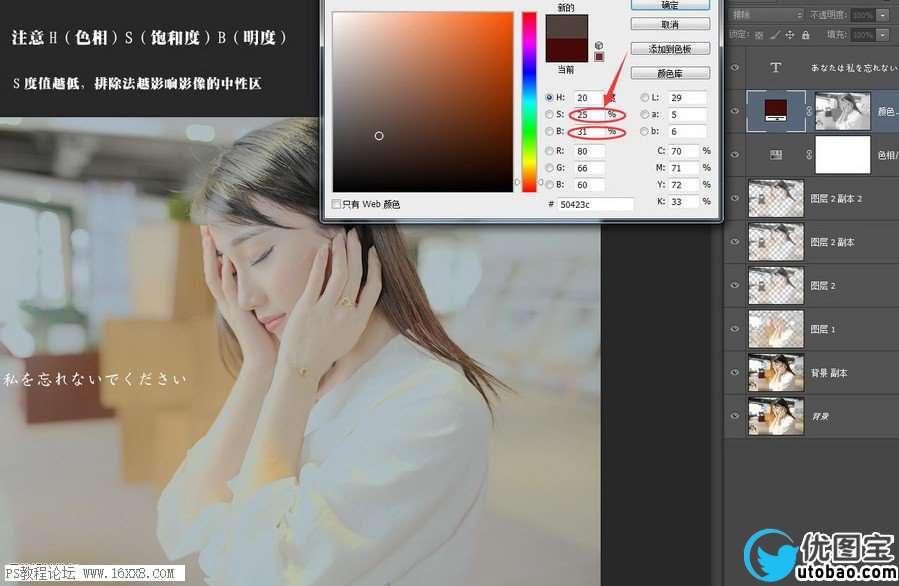899x586 pixels.
Task: Select the 图层 2 layer name
Action: coord(823,286)
